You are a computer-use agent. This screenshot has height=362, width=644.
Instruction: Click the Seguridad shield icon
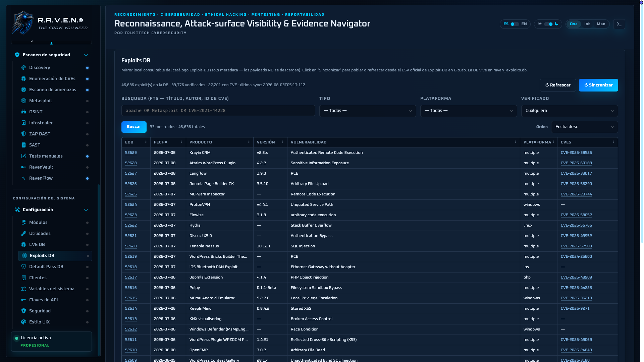pos(23,311)
